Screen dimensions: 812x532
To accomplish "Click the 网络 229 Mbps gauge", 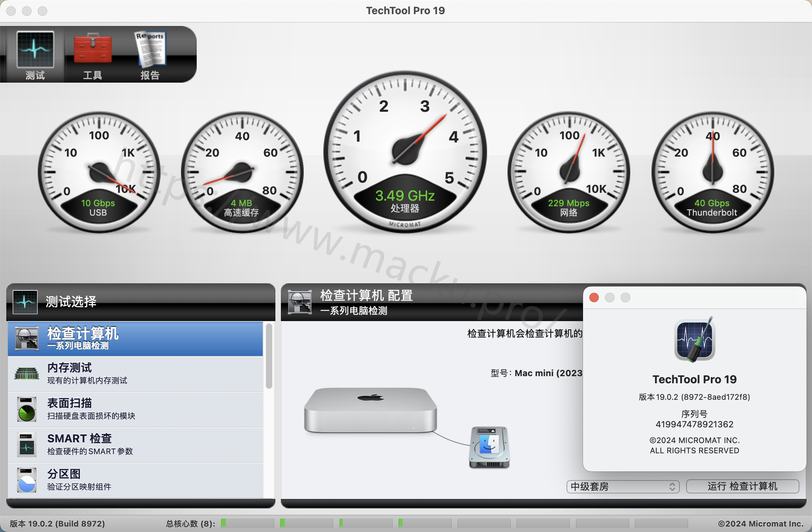I will pos(569,172).
